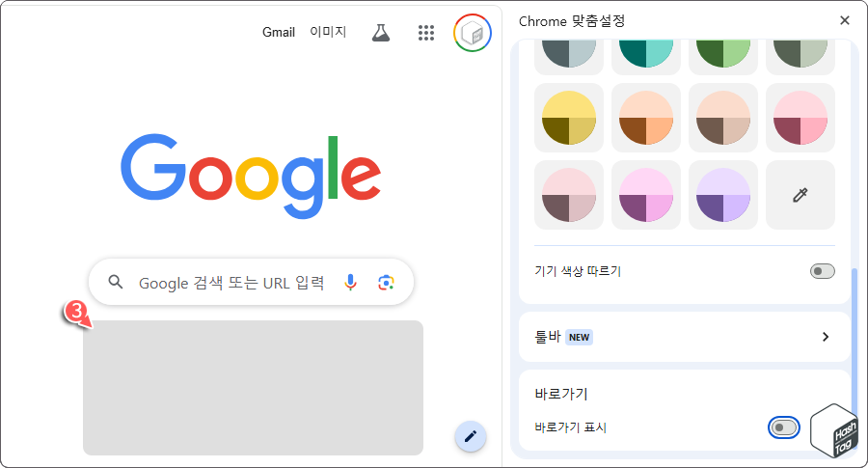Open the 툴바 NEW section
Screen dimensions: 868x468
point(684,337)
